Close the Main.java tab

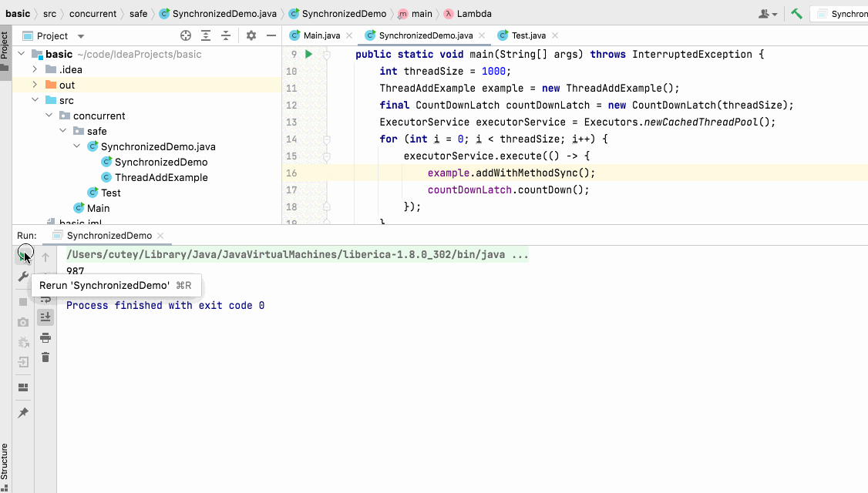(349, 35)
